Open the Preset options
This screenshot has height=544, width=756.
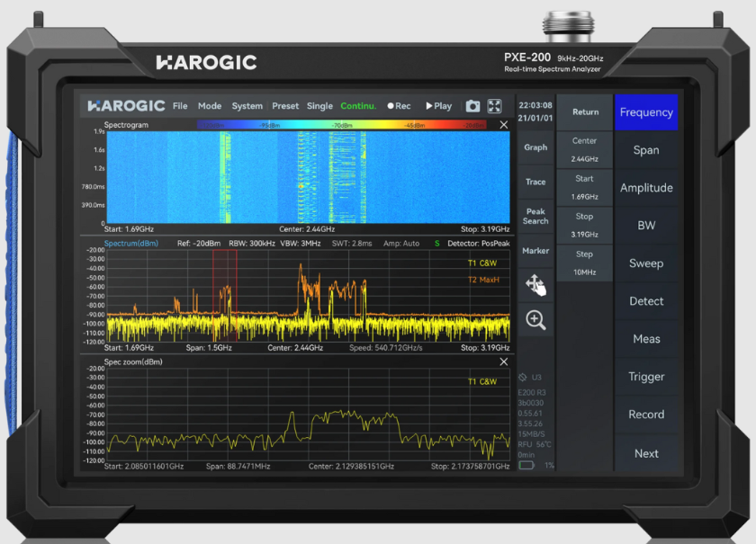(285, 106)
